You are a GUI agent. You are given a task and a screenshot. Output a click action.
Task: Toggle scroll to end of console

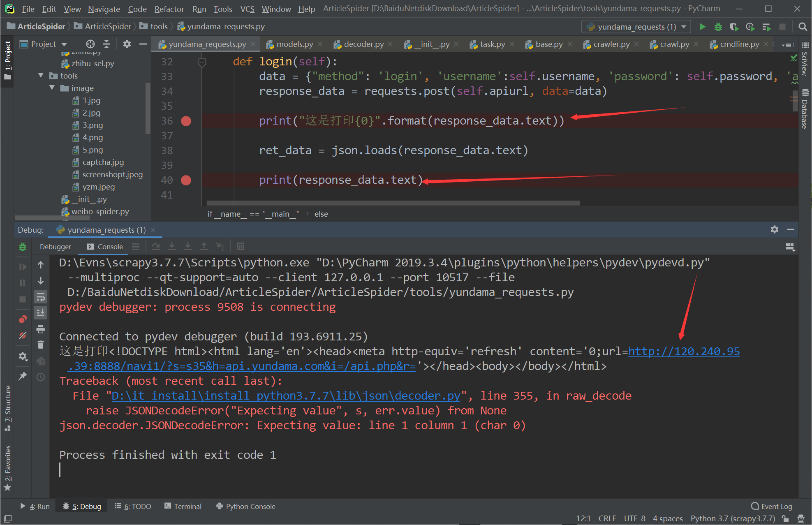(x=41, y=313)
